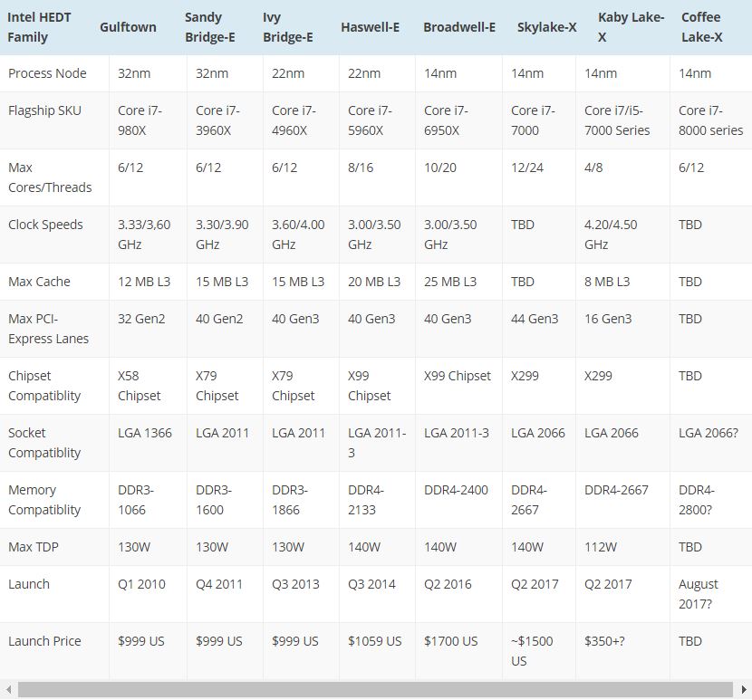Select the 10/20 cores/threads cell

click(x=441, y=168)
